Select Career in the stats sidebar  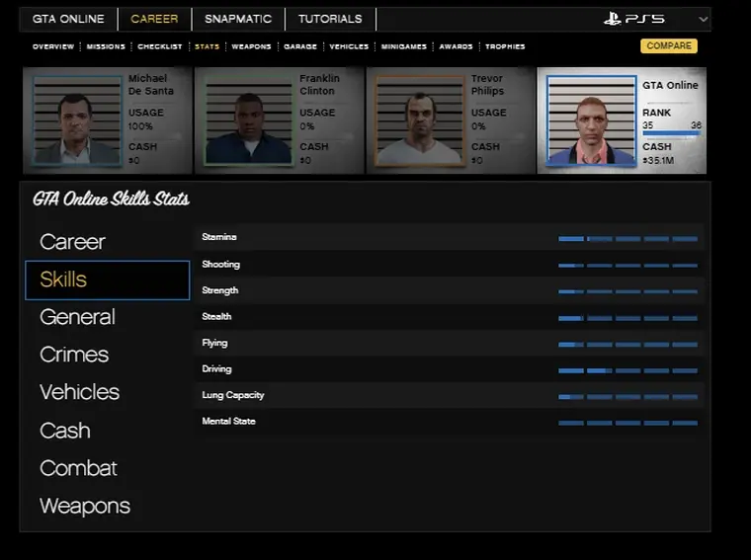coord(72,242)
